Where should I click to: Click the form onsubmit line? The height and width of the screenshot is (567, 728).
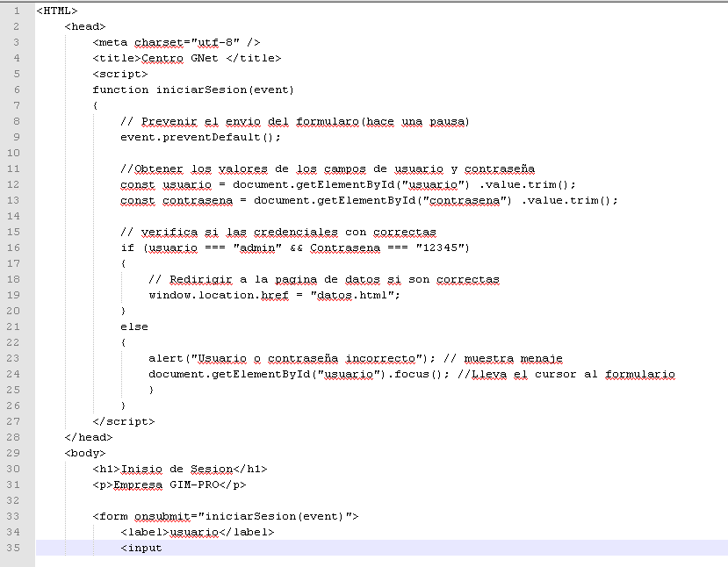point(225,516)
